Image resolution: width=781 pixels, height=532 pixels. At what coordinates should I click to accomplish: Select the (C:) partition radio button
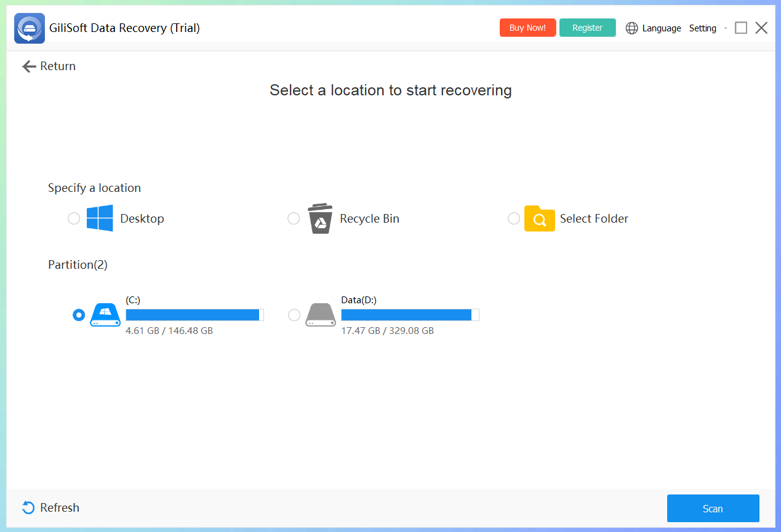(79, 315)
